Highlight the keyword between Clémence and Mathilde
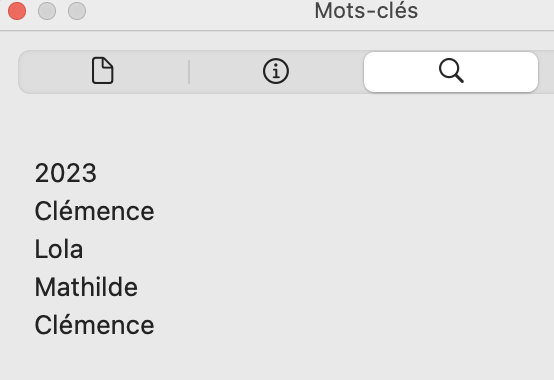Viewport: 554px width, 380px height. 59,249
